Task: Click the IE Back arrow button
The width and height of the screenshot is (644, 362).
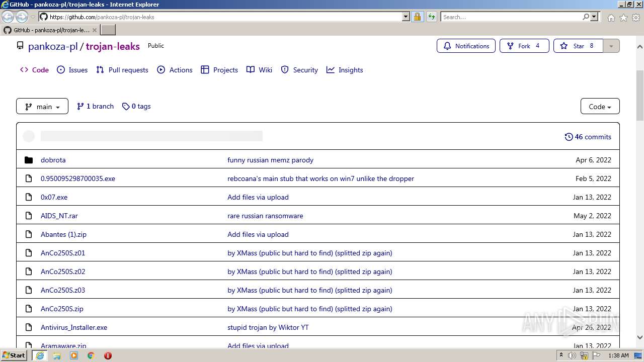Action: point(8,17)
